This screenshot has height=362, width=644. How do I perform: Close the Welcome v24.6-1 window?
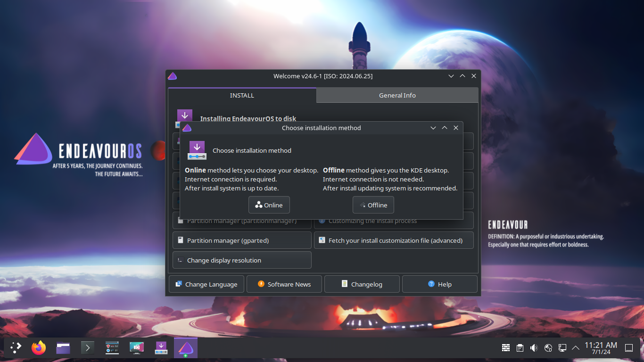click(x=474, y=76)
